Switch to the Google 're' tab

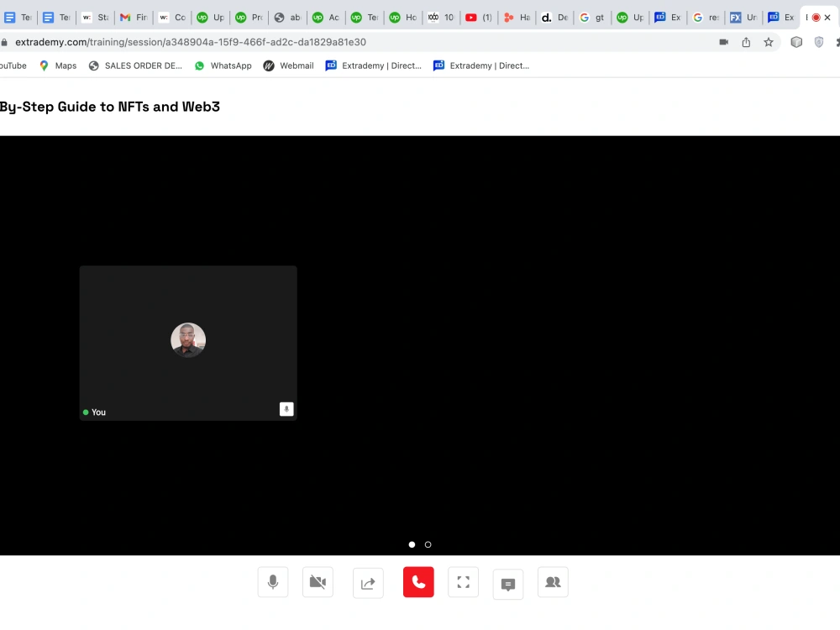tap(706, 17)
